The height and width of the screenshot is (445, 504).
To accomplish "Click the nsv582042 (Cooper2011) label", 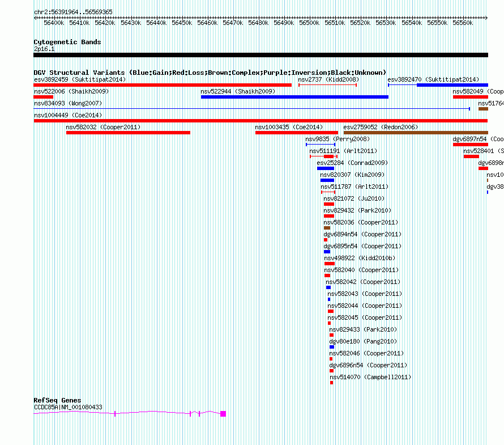I will (x=363, y=282).
